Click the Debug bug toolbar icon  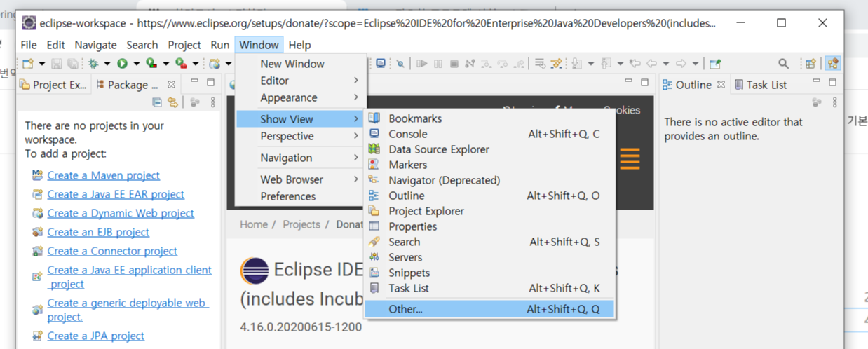pyautogui.click(x=93, y=64)
